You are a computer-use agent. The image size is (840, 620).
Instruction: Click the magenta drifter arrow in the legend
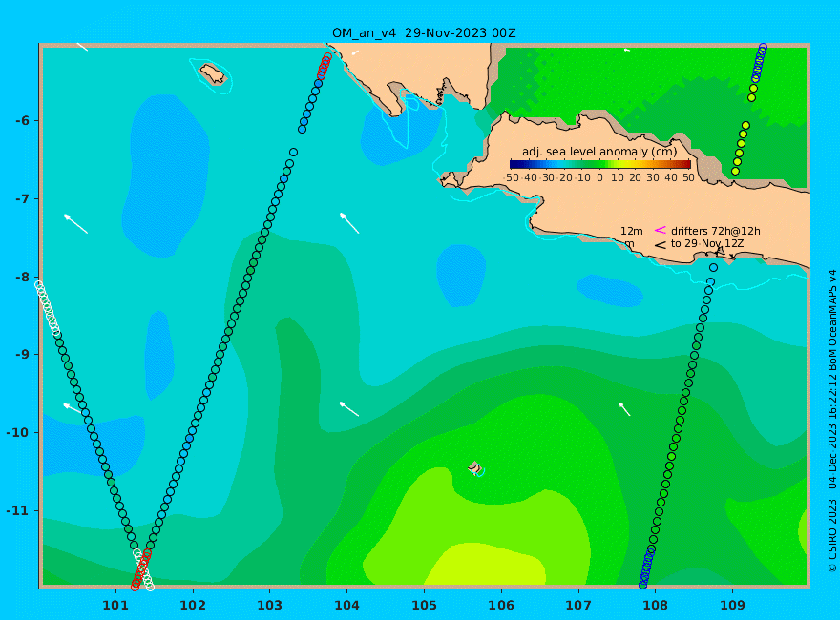660,230
